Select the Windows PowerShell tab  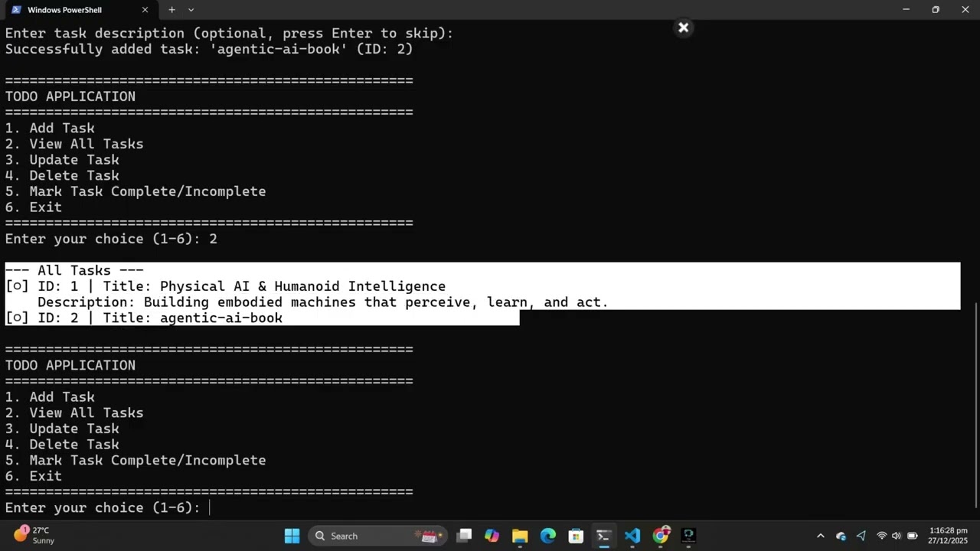[x=80, y=10]
